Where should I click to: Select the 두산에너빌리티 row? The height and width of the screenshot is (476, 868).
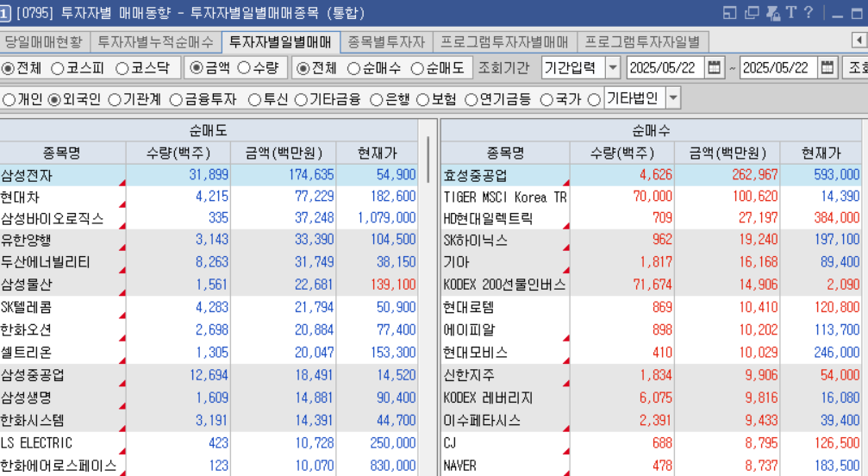click(x=209, y=262)
